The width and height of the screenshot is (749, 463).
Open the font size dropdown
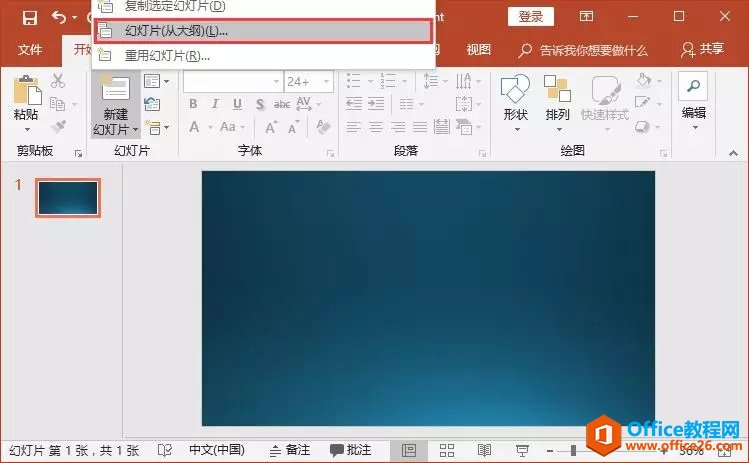(x=325, y=81)
